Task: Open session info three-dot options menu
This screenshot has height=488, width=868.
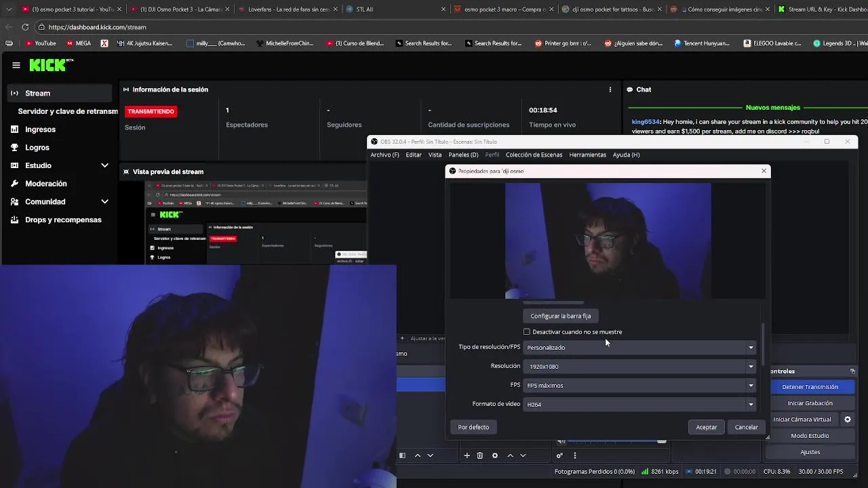Action: tap(610, 89)
